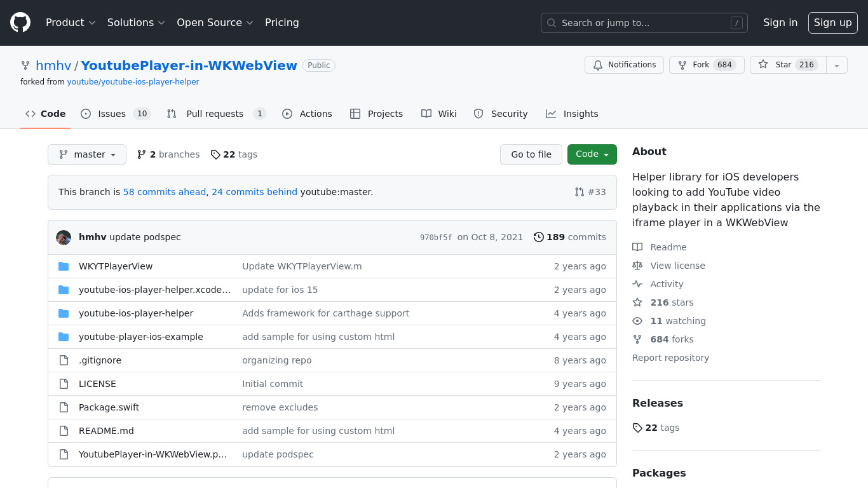Expand the Solutions menu
Viewport: 868px width, 488px height.
(x=136, y=22)
